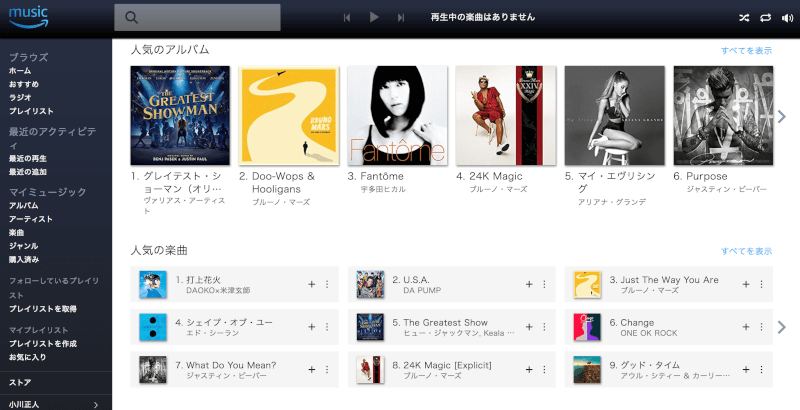
Task: Add Just The Way You Are with the plus icon
Action: click(x=746, y=284)
